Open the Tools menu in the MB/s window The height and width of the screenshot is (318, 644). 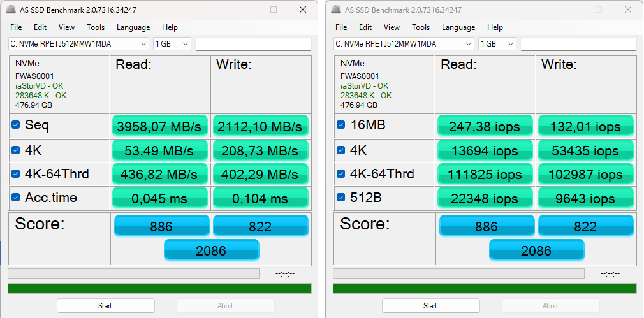[x=96, y=27]
